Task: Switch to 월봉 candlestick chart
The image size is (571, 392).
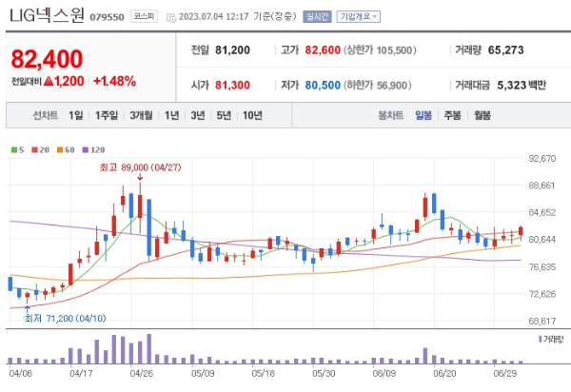Action: 482,115
